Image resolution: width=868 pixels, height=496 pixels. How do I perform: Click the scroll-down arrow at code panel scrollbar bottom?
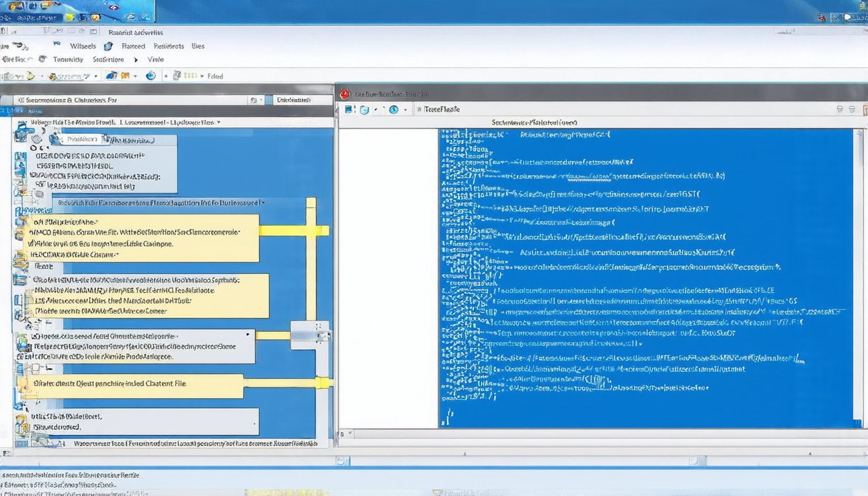click(858, 423)
